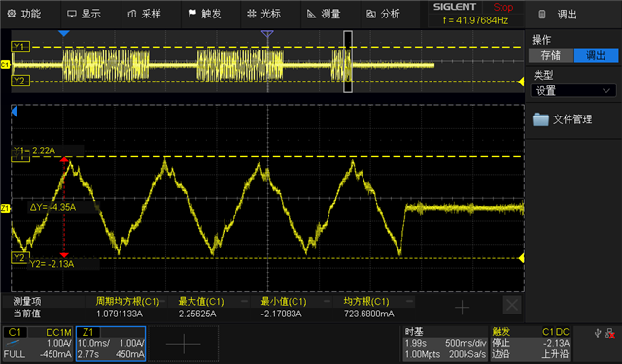Screen dimensions: 622x364
Task: Add a channel with the bottom plus box
Action: point(184,344)
